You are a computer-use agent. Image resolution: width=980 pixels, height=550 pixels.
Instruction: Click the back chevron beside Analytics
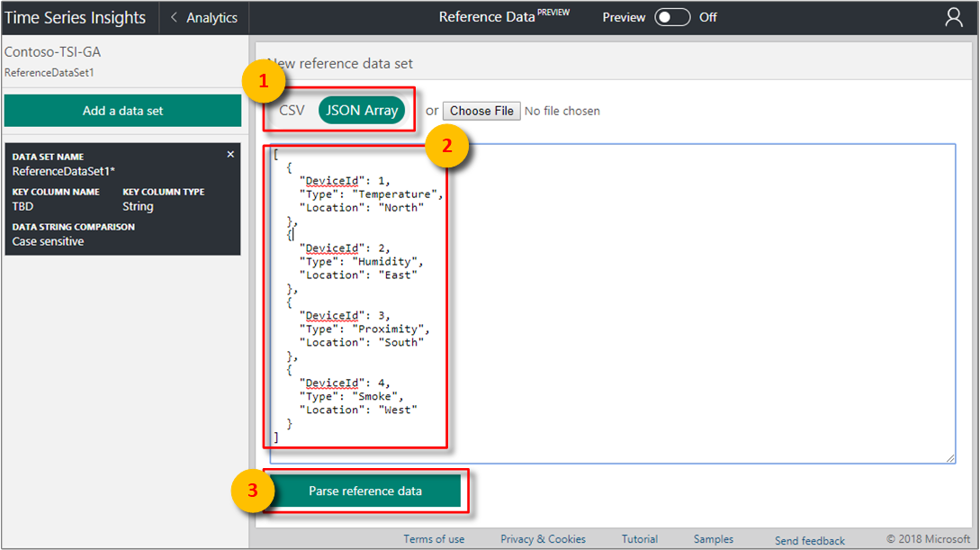point(174,17)
